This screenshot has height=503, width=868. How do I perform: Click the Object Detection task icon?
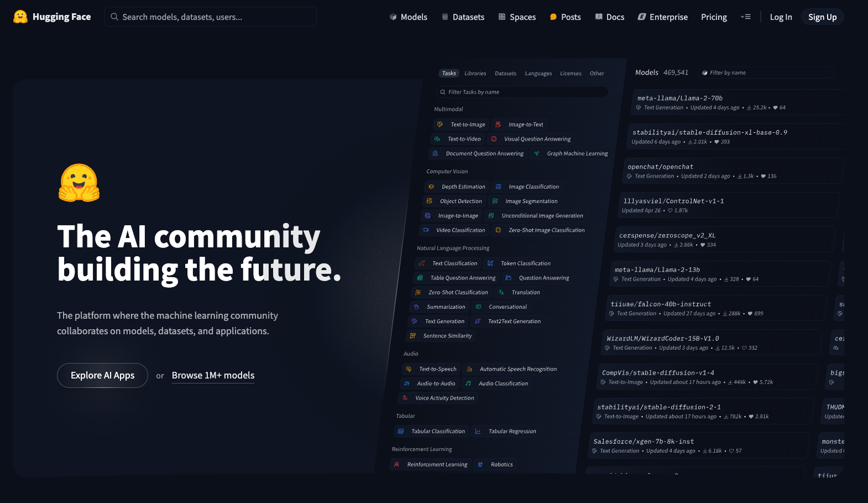(430, 201)
